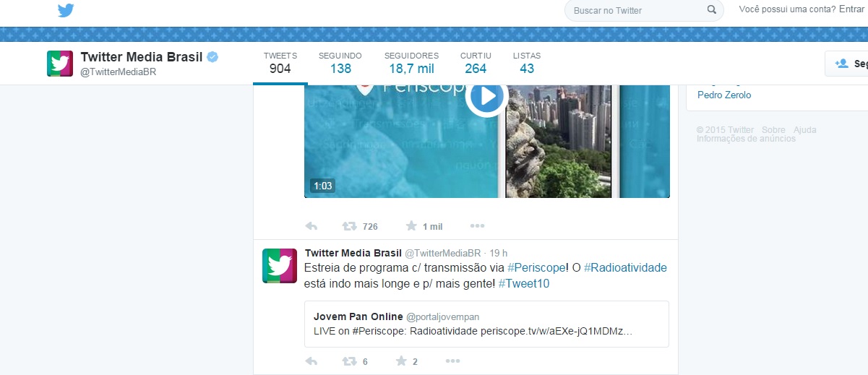Click the search magnifier icon
This screenshot has width=868, height=375.
(711, 10)
